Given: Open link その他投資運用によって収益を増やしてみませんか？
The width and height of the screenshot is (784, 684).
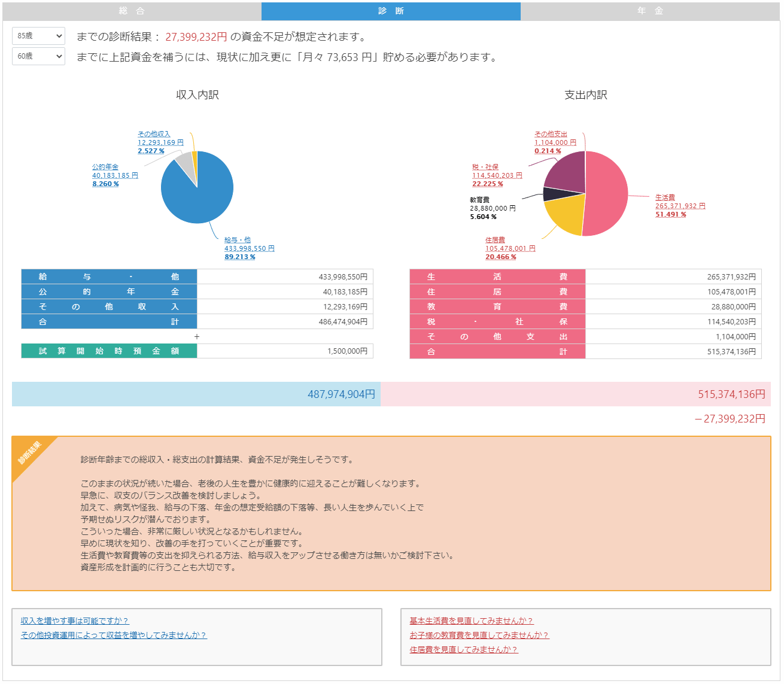Looking at the screenshot, I should [x=114, y=635].
